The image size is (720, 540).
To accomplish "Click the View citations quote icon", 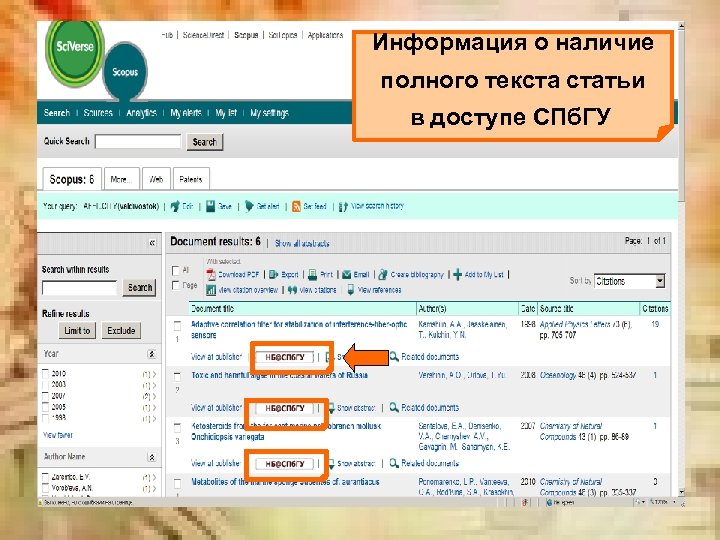I will [292, 290].
